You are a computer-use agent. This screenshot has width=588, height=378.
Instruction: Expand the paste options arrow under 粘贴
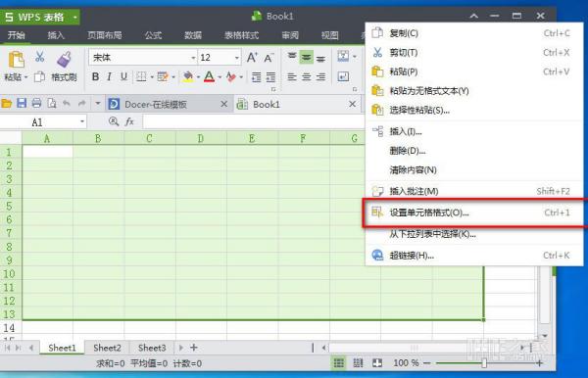[26, 77]
